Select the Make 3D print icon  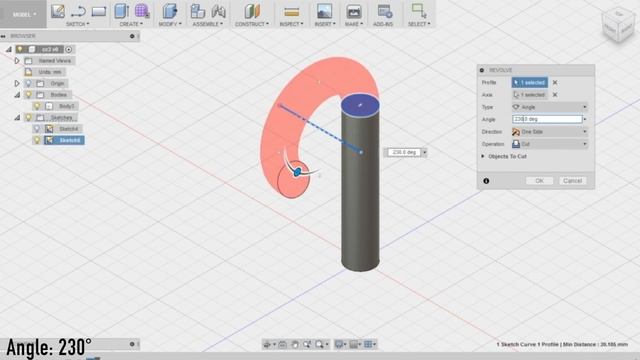click(x=354, y=11)
